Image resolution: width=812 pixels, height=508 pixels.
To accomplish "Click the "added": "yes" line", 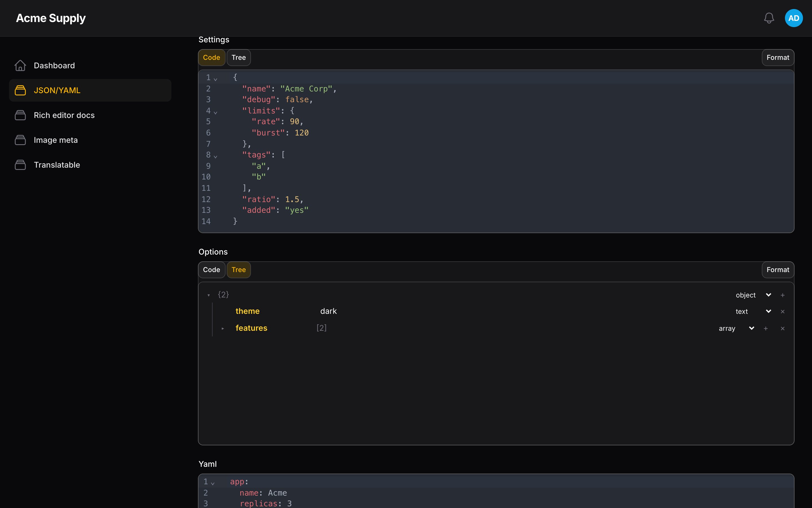I will [275, 210].
